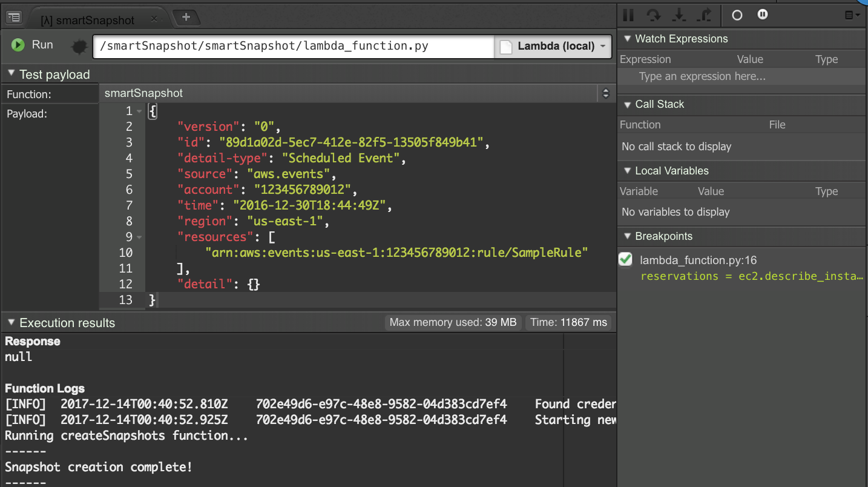Click the region value "us-east-1"
868x487 pixels.
pyautogui.click(x=284, y=221)
